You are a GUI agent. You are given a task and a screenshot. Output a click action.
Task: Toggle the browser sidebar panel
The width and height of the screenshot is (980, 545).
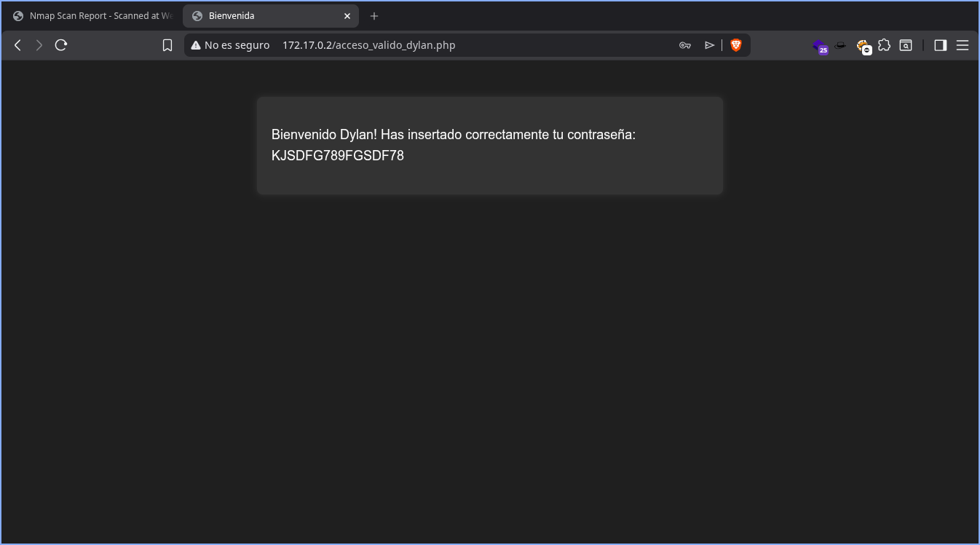[940, 45]
